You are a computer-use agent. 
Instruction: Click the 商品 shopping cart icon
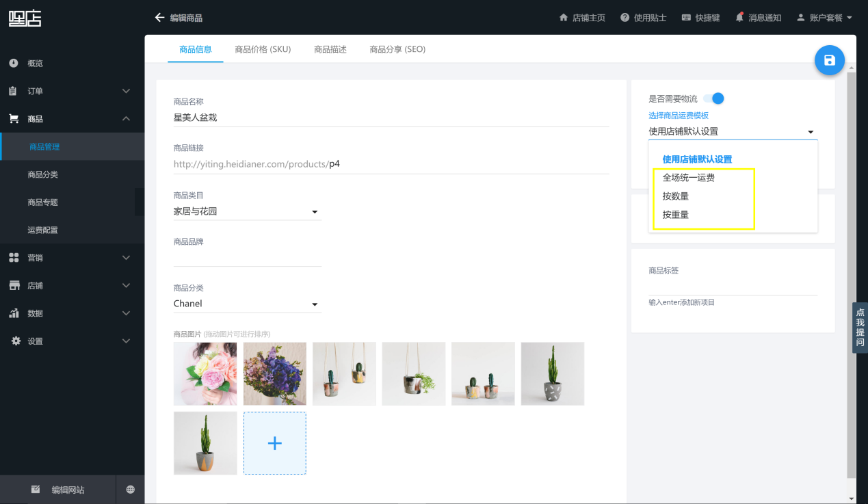point(14,119)
